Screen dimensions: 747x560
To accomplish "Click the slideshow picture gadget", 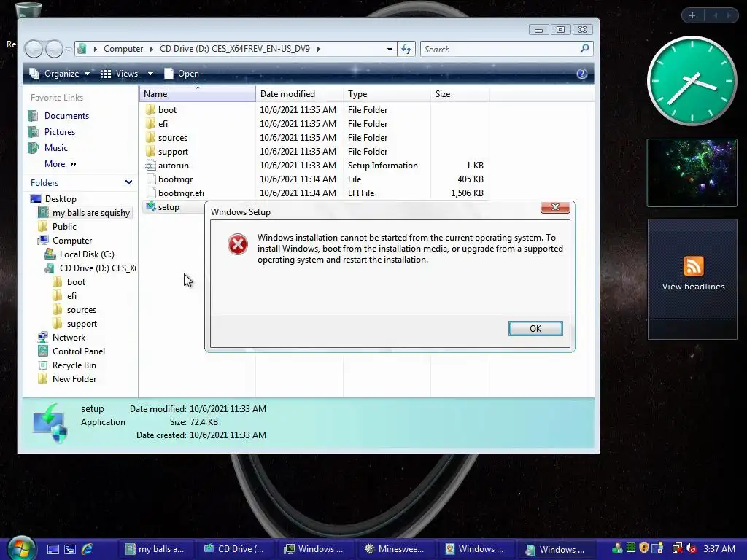I will pyautogui.click(x=692, y=172).
